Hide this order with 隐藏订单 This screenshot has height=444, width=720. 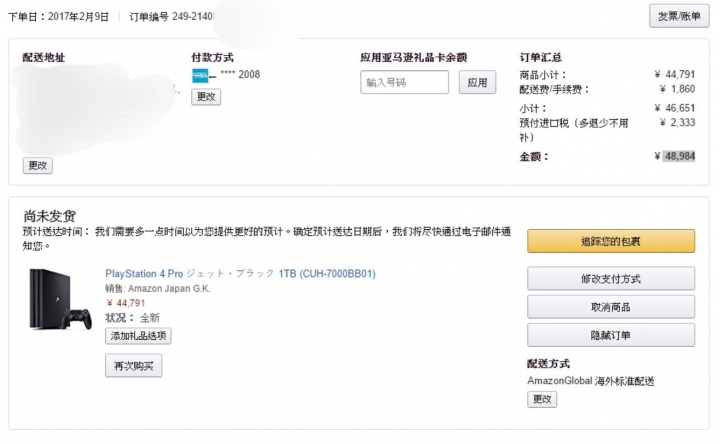coord(611,335)
